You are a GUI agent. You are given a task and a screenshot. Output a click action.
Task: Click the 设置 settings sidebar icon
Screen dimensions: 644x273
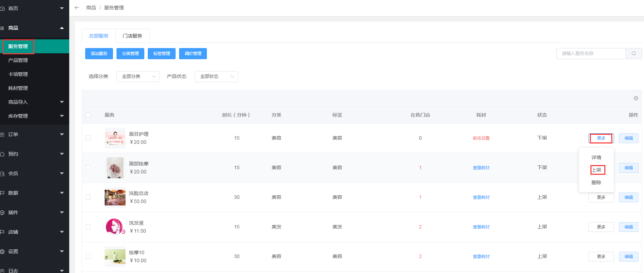tap(2, 251)
